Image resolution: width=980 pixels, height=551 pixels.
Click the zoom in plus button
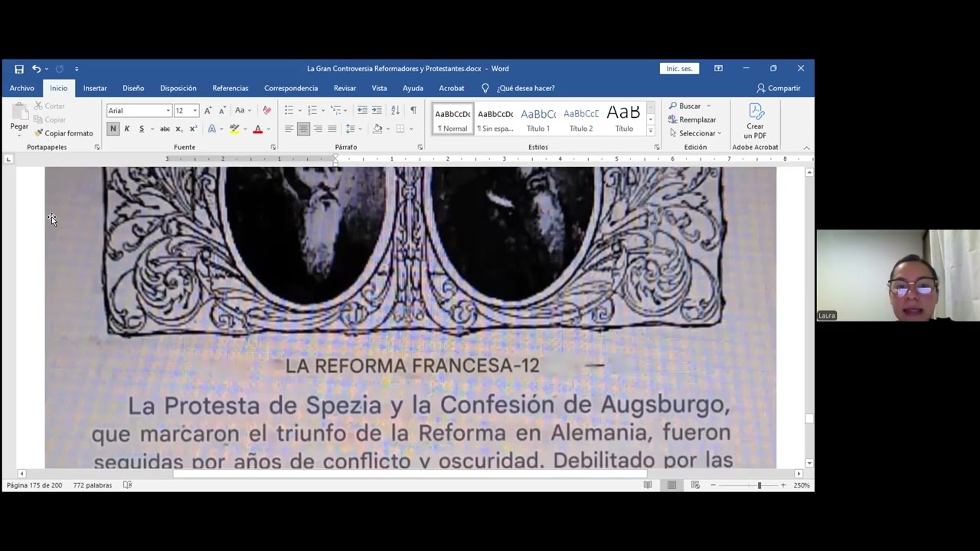pyautogui.click(x=783, y=485)
